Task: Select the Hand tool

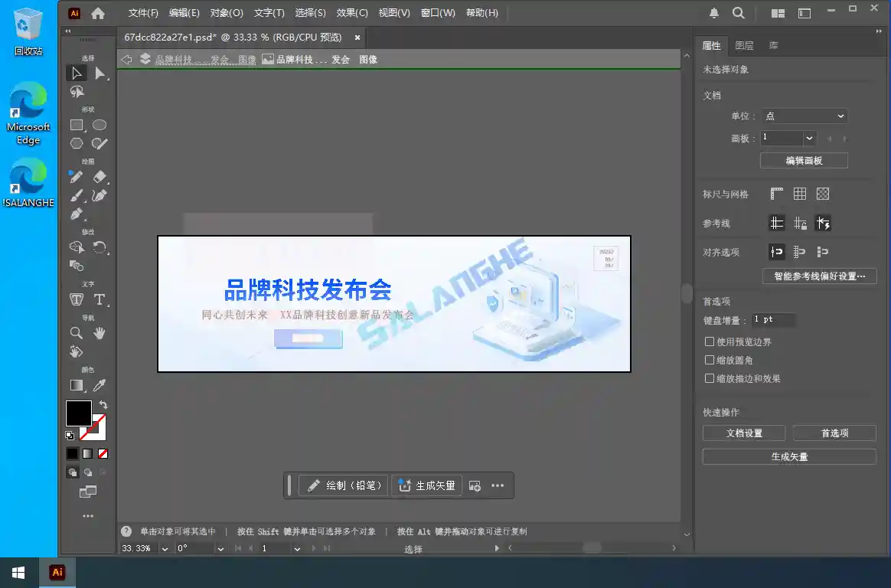Action: (x=100, y=333)
